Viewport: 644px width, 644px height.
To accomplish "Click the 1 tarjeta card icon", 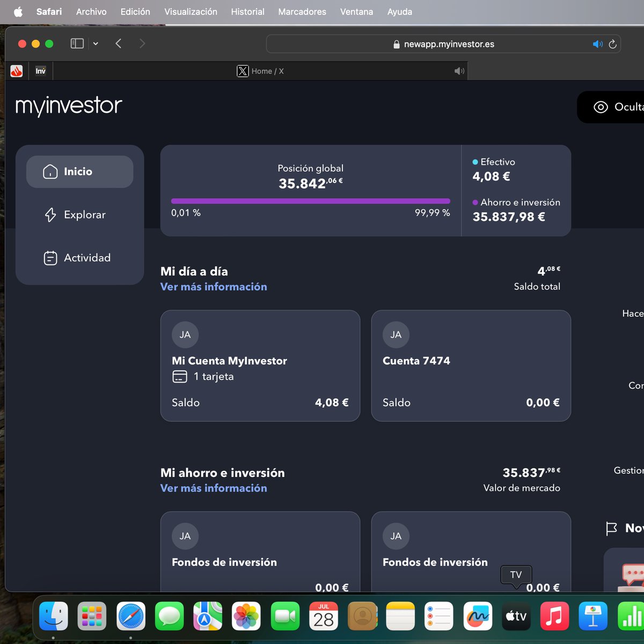I will click(180, 377).
